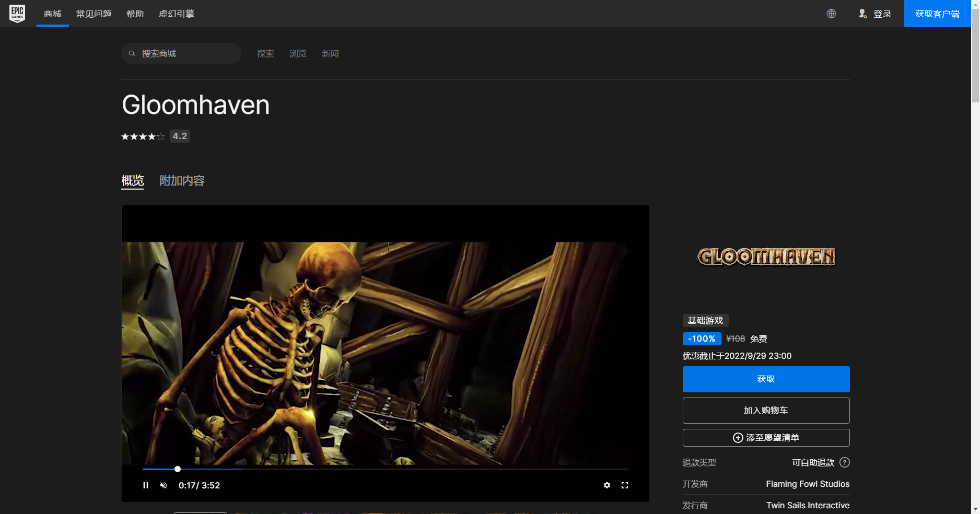
Task: Open the language selection globe icon
Action: click(832, 14)
